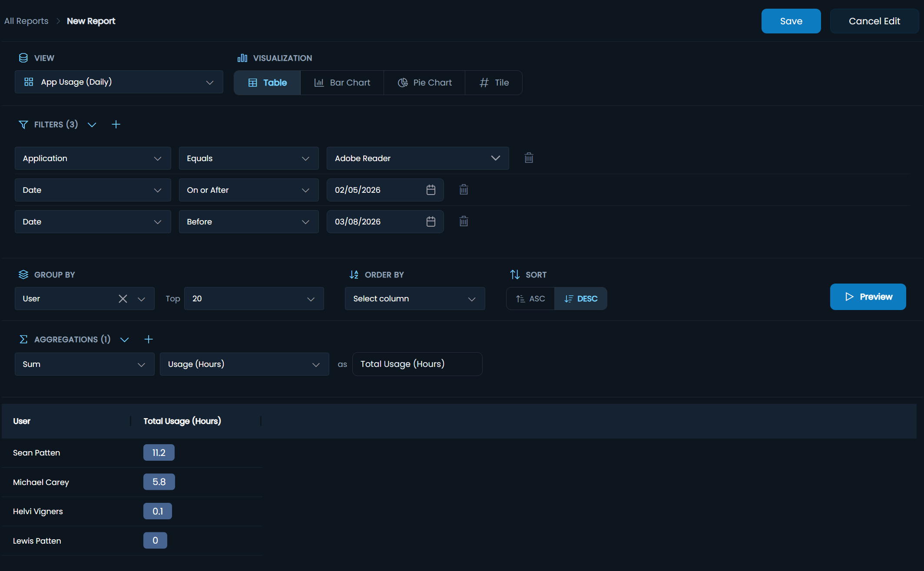Set sort direction to ASC

[x=530, y=299]
